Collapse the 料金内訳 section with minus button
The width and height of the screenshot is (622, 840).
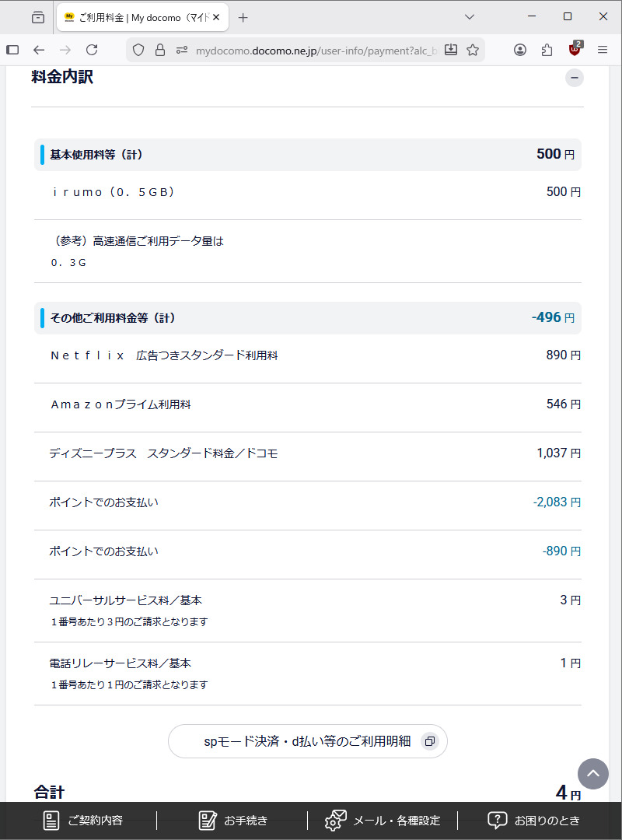(x=574, y=77)
